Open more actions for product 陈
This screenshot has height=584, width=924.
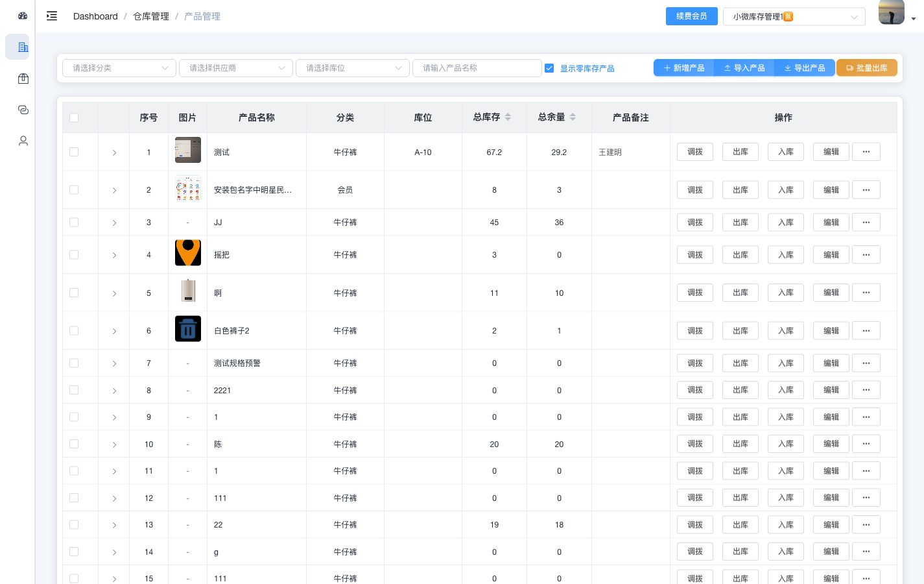(866, 444)
